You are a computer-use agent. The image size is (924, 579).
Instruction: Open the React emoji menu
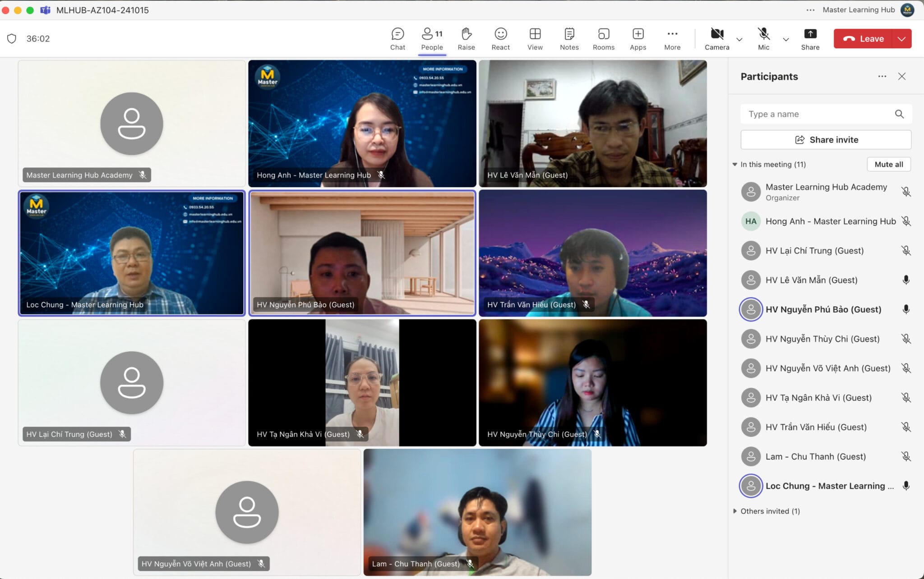pyautogui.click(x=500, y=38)
